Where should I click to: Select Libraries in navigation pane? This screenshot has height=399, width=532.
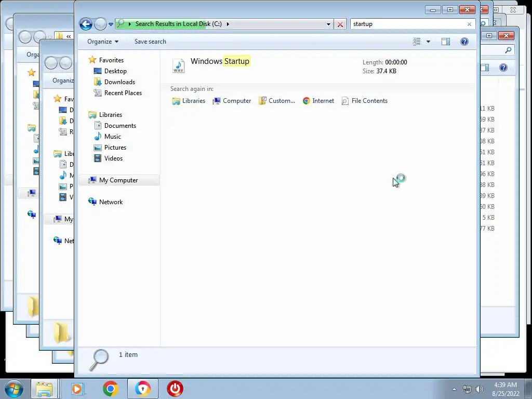point(110,115)
